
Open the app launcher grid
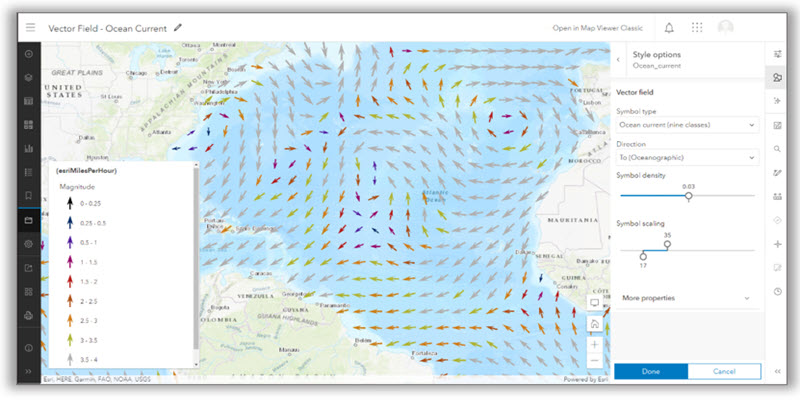click(x=697, y=28)
